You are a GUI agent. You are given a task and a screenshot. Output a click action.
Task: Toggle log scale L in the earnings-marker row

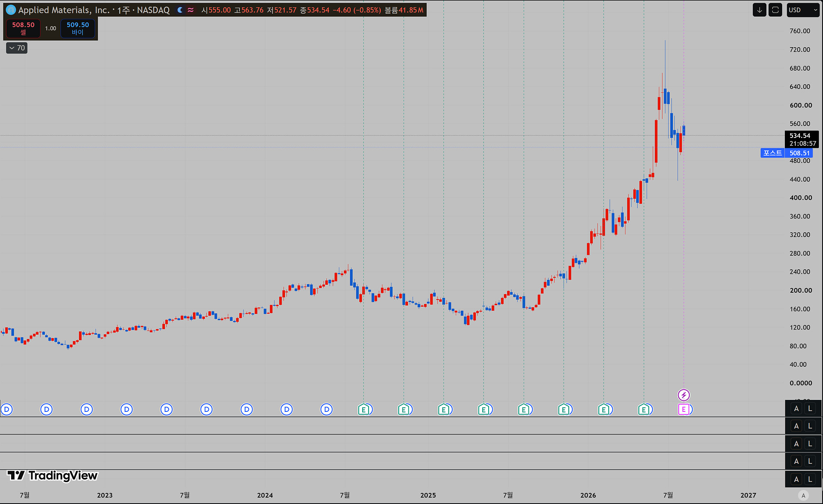[810, 408]
